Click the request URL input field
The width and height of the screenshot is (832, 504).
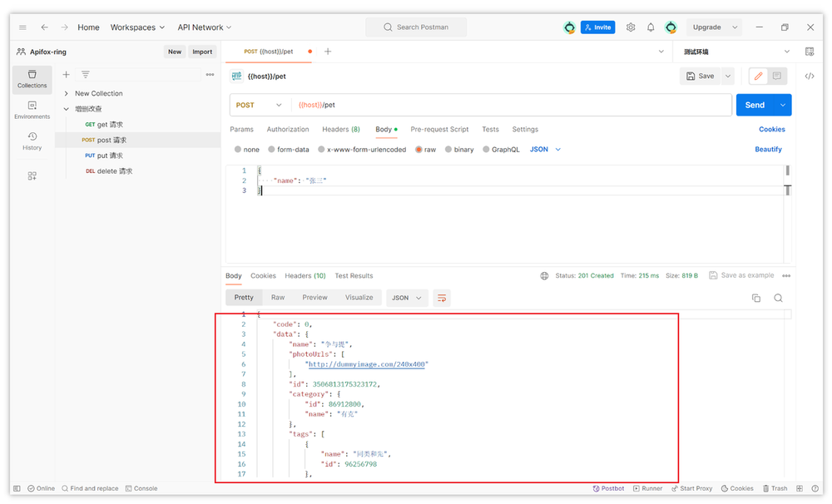[512, 105]
